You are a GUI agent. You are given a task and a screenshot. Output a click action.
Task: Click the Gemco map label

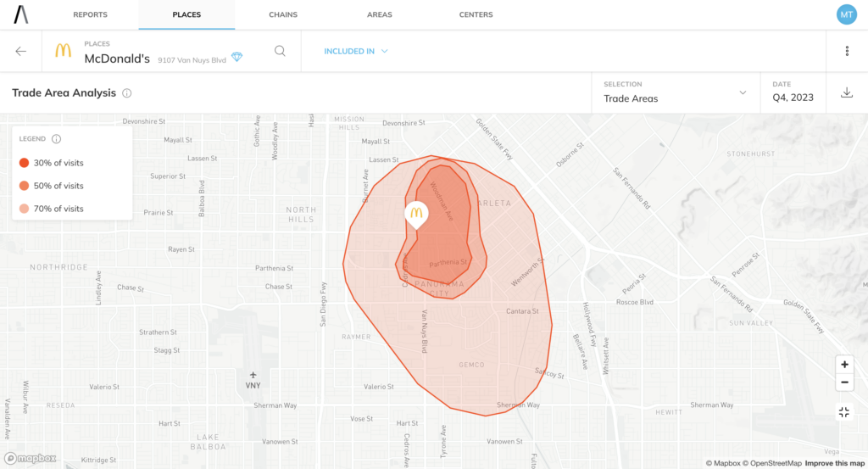[471, 365]
